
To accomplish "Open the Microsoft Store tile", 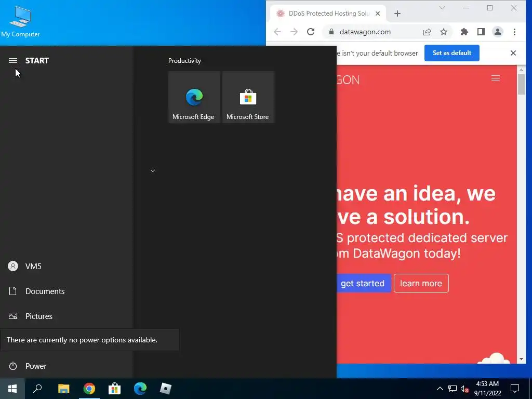I will pyautogui.click(x=248, y=97).
